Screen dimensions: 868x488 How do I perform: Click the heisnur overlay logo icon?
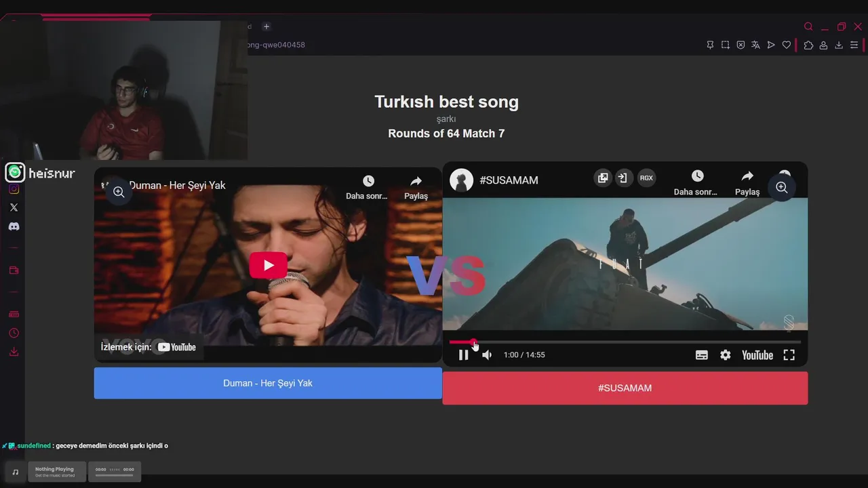point(15,173)
